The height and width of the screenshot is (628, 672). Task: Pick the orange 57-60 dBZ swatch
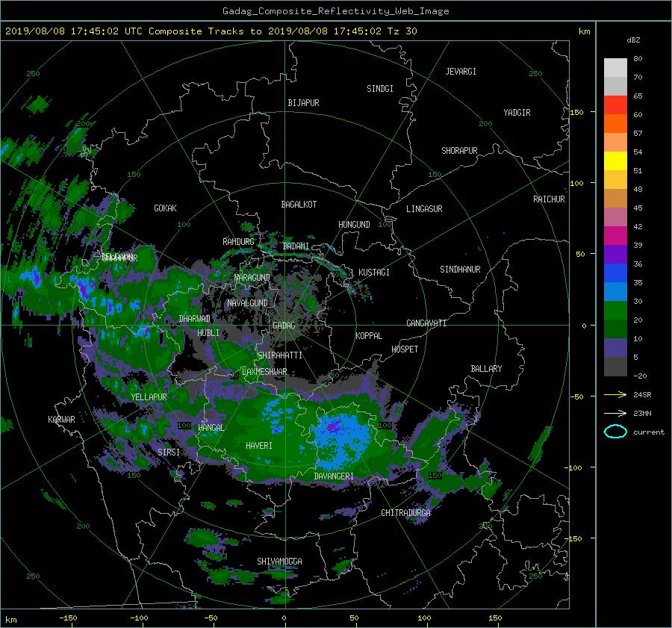[615, 124]
